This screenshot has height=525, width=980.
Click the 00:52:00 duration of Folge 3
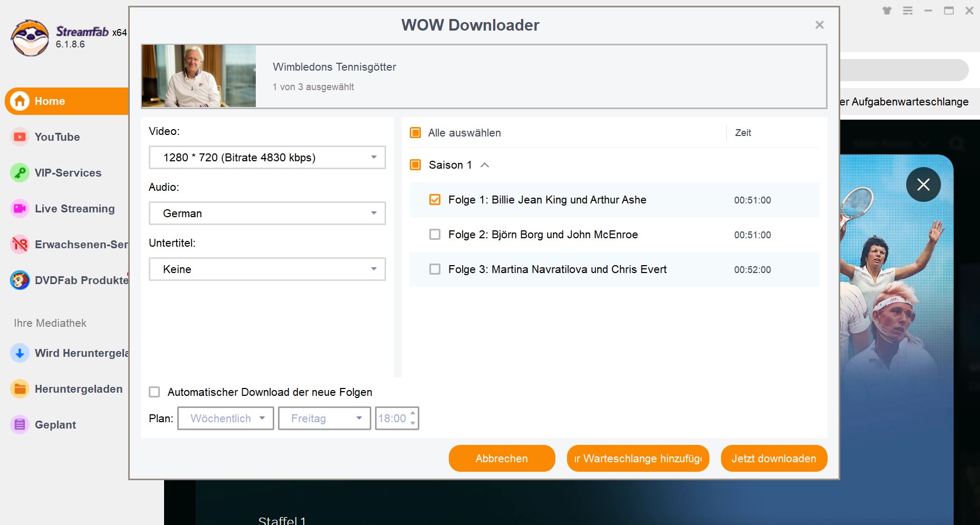753,270
